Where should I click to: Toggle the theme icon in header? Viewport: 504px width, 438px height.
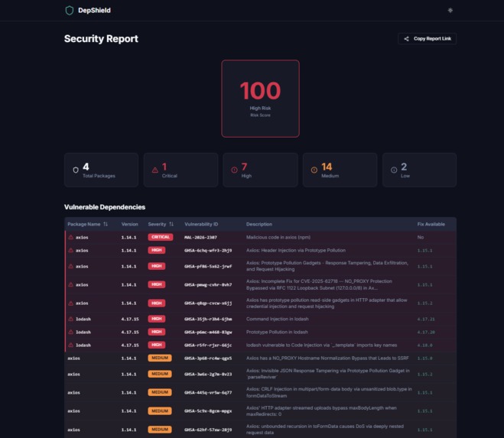click(450, 11)
